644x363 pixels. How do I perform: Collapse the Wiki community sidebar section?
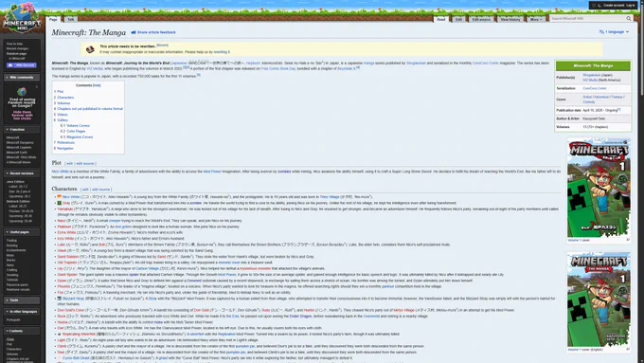pos(22,78)
